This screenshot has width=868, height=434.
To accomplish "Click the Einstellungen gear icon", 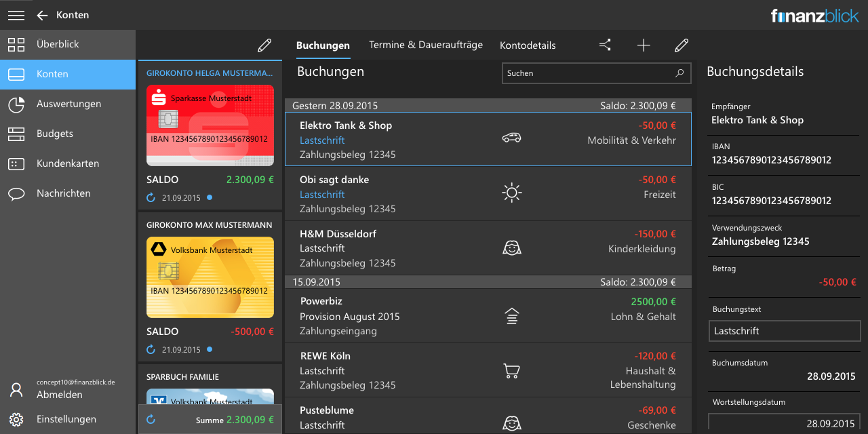I will coord(16,419).
